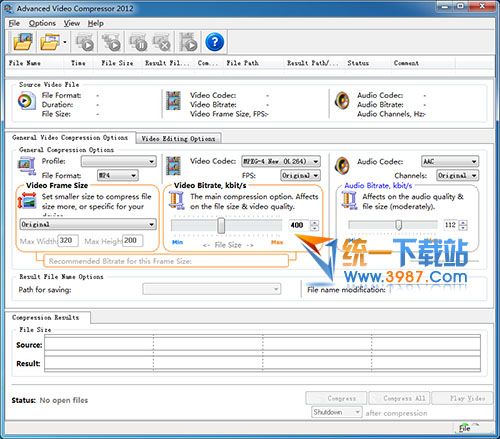Click the speaker icon beside the Audio Codec dropdown
The height and width of the screenshot is (439, 500).
342,165
